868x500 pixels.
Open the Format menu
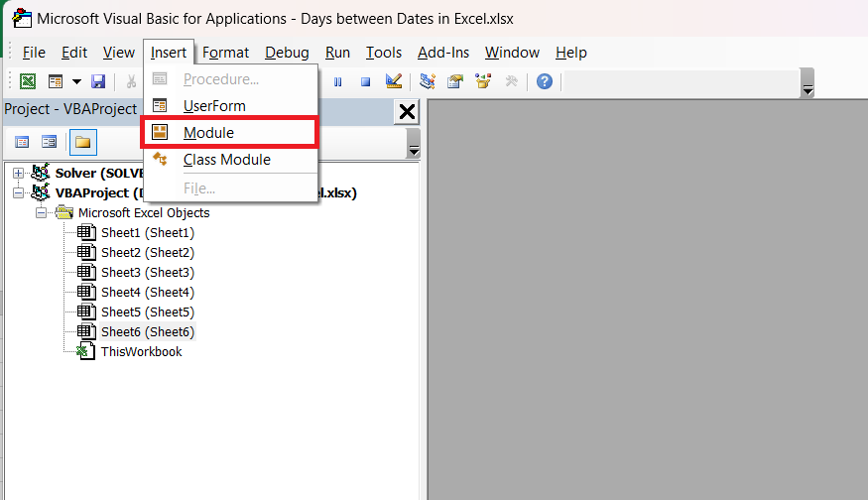(x=225, y=53)
